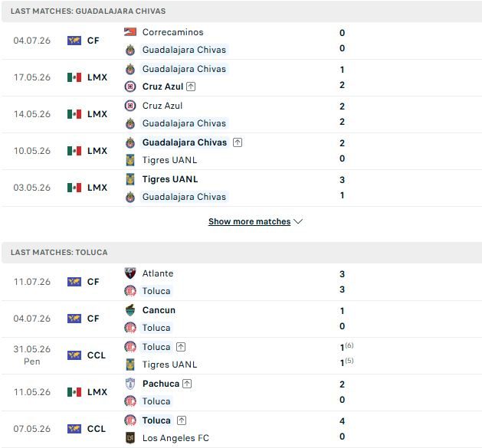Expand Show more matches chevron
The image size is (482, 448).
tap(298, 221)
